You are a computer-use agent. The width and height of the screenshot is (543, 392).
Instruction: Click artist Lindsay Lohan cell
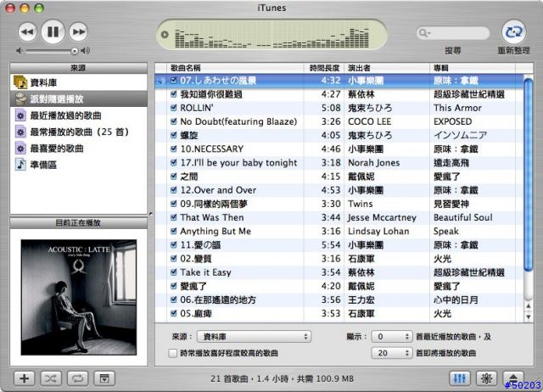pos(378,231)
